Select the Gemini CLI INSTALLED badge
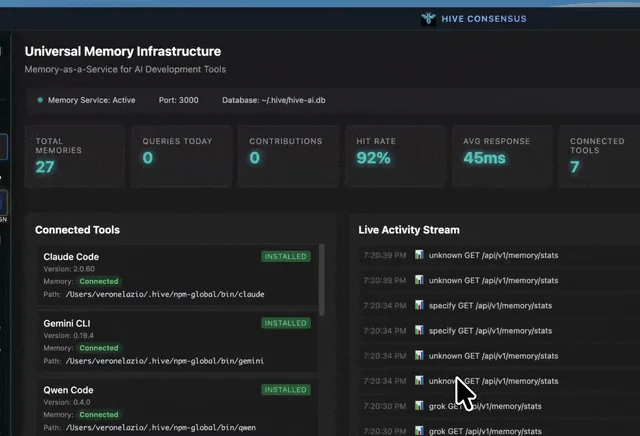 click(286, 323)
